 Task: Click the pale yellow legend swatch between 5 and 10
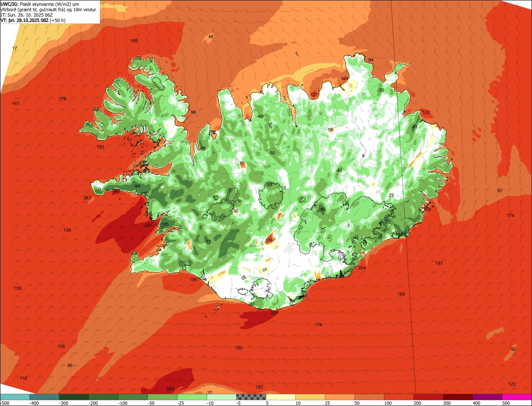point(281,397)
